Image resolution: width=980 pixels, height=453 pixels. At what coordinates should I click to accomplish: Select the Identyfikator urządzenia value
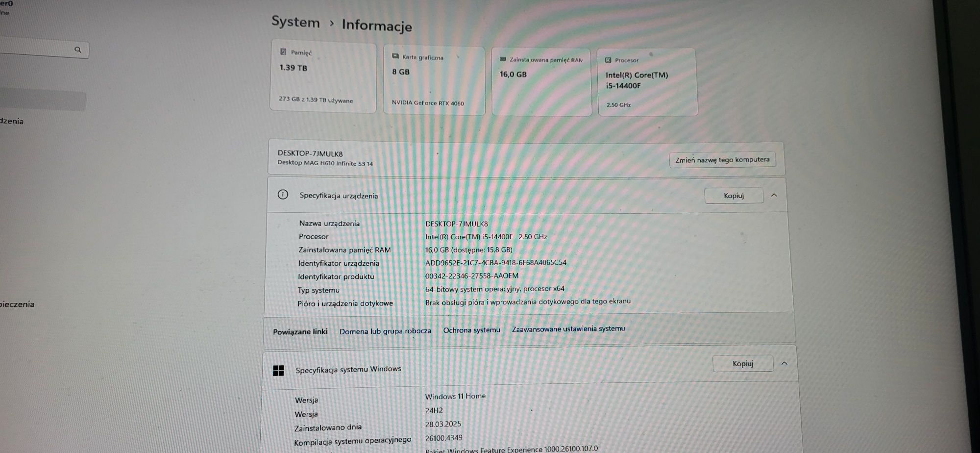[495, 263]
